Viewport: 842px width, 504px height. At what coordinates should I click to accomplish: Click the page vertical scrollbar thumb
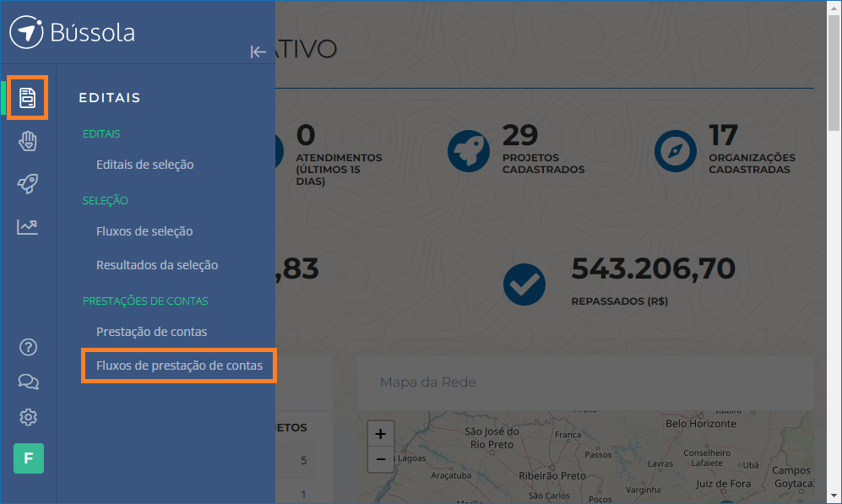(834, 73)
